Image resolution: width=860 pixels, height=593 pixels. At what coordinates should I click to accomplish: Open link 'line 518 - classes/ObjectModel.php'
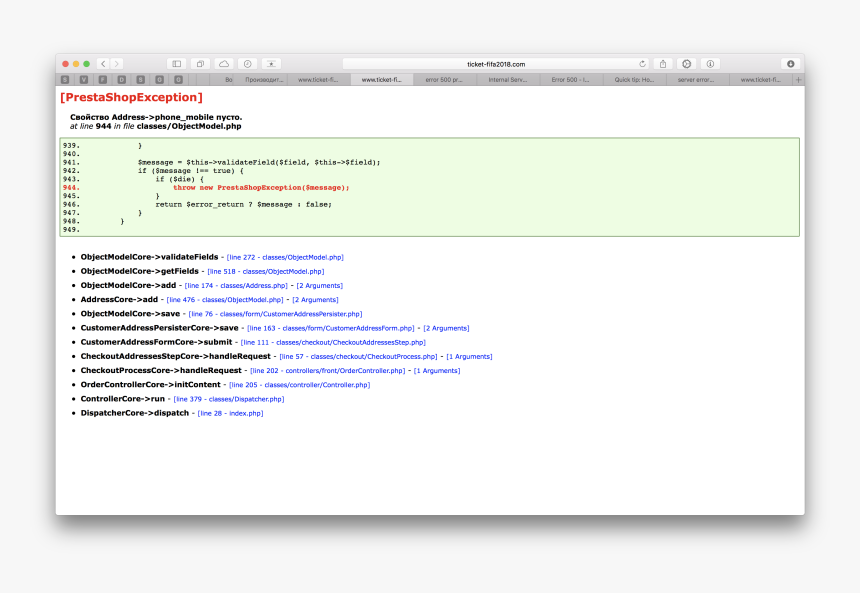(x=266, y=272)
